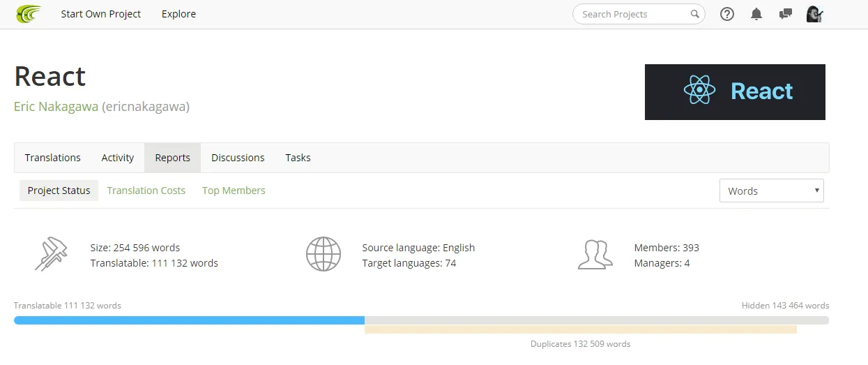Screen dimensions: 868x365
Task: Switch to the Activity tab
Action: pos(118,158)
